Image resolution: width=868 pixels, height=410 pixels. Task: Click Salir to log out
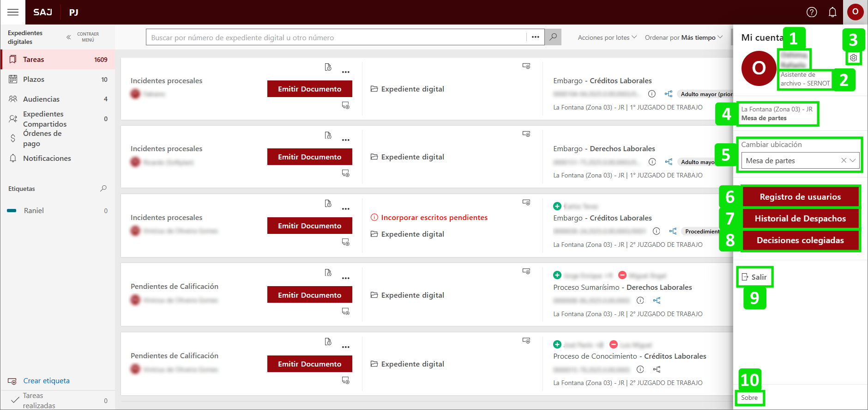point(754,277)
